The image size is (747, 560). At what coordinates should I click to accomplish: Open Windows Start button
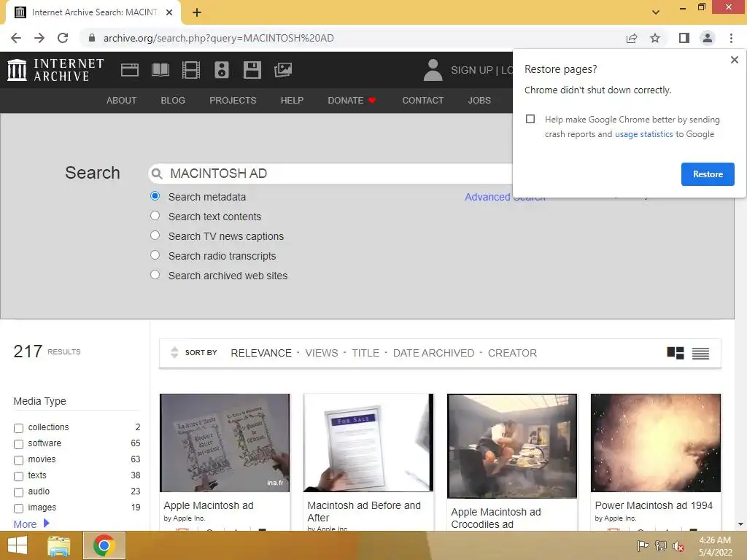pos(18,545)
